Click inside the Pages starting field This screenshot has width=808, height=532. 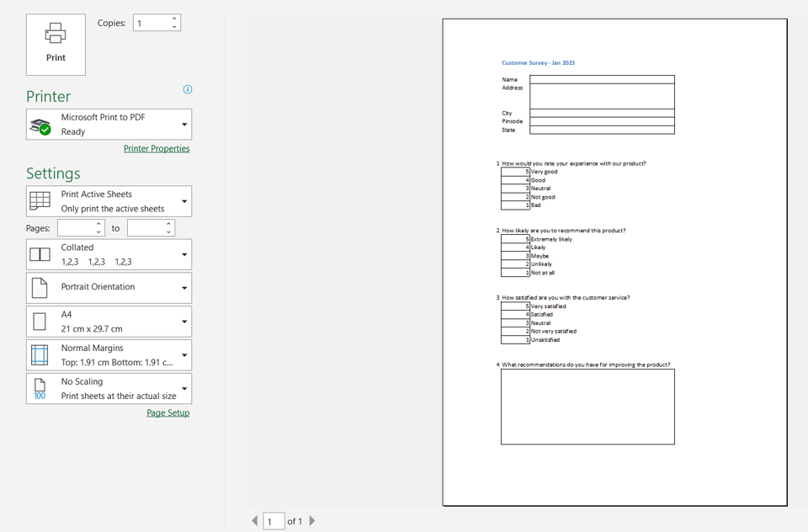click(x=76, y=227)
